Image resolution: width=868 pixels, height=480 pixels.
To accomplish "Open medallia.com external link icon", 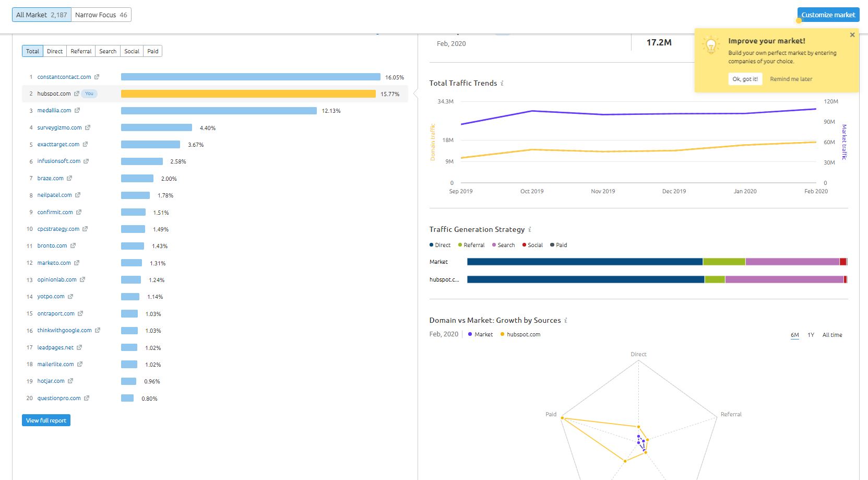I will coord(77,110).
